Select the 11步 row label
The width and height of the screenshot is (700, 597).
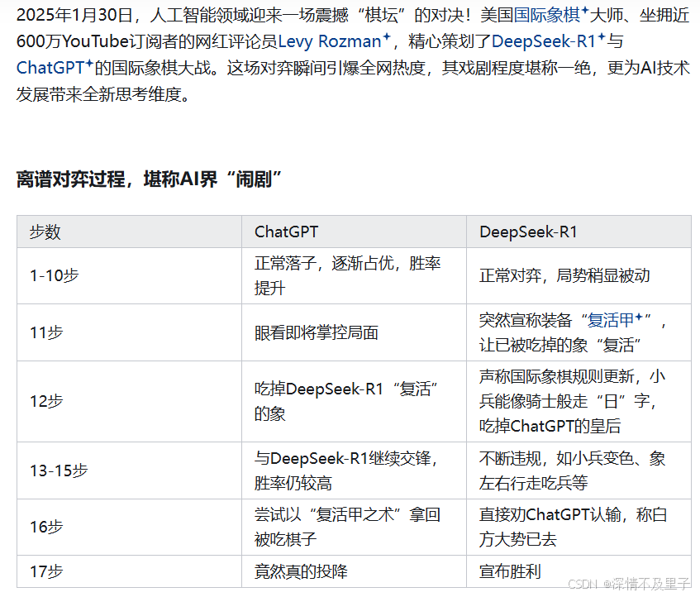(x=46, y=332)
